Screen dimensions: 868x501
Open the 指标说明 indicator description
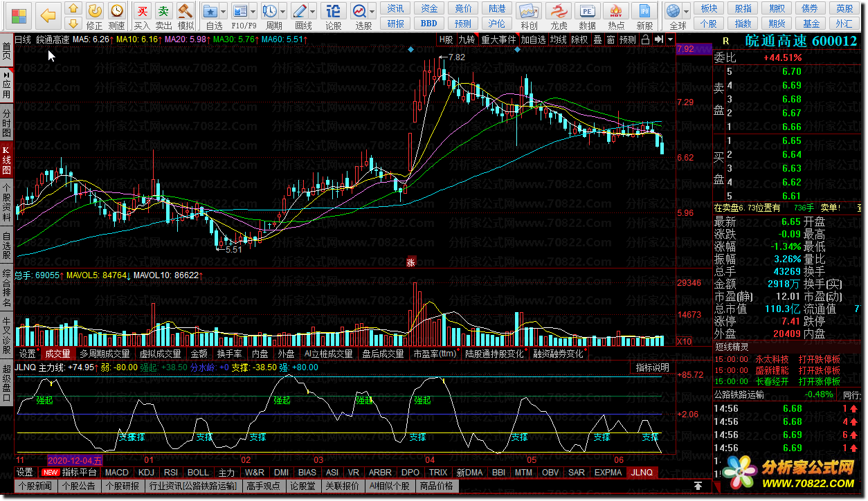coord(653,367)
